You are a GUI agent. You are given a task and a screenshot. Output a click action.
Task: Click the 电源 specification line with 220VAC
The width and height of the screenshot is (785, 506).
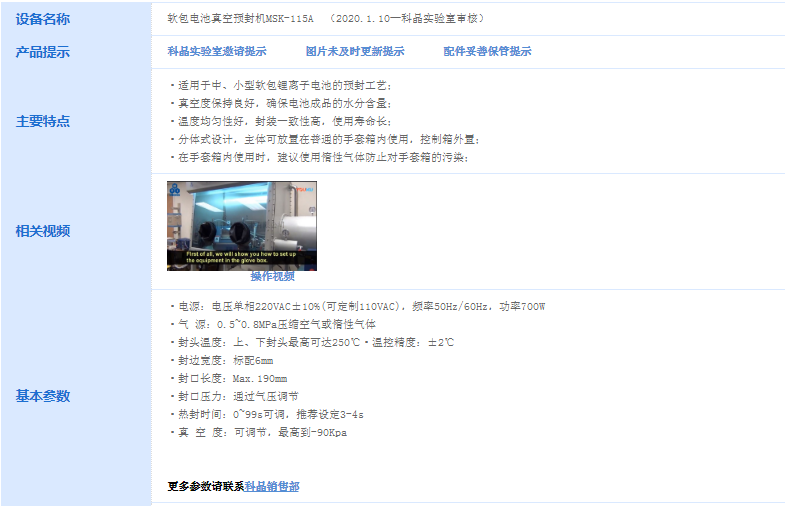tap(357, 306)
